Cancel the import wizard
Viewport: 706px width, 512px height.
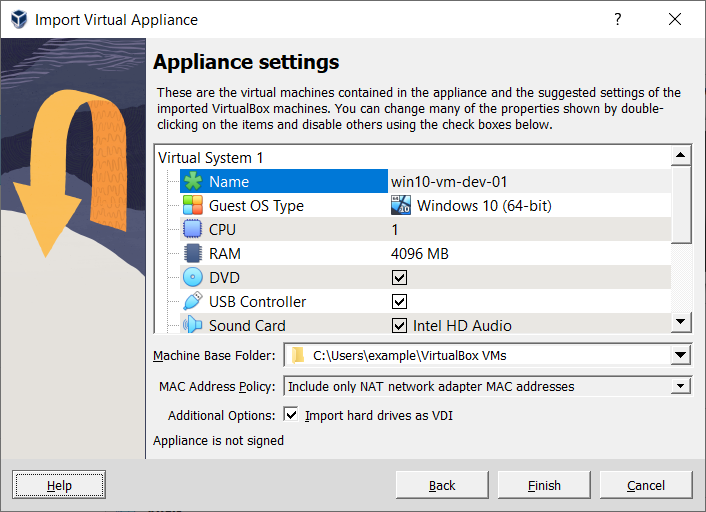tap(646, 485)
